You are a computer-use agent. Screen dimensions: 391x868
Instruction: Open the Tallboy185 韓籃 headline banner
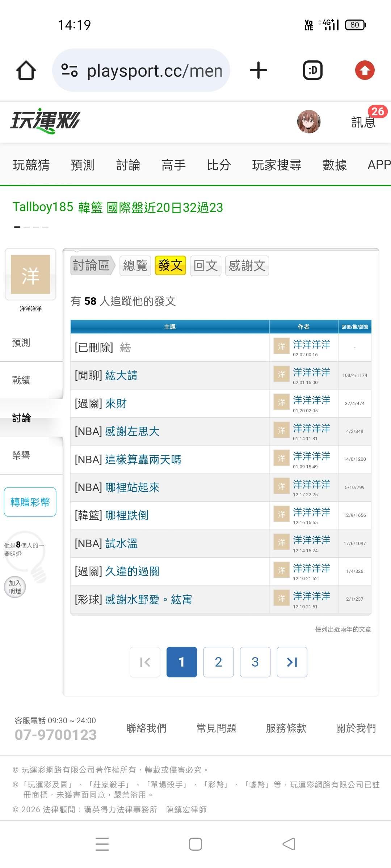(118, 208)
